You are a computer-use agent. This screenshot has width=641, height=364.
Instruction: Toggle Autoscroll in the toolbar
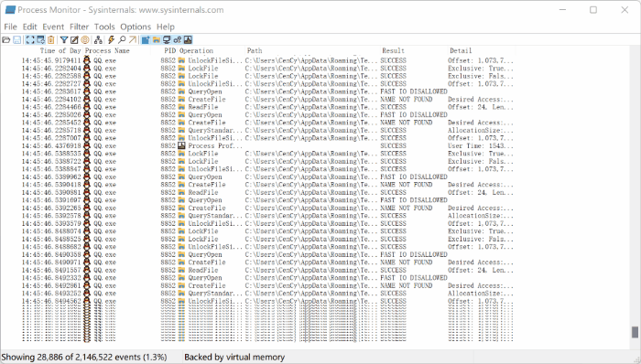(40, 39)
